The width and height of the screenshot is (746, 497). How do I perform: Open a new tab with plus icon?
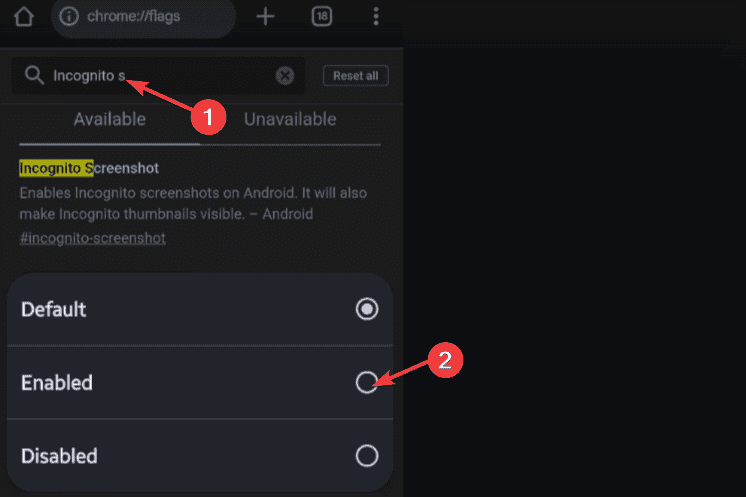[x=265, y=17]
